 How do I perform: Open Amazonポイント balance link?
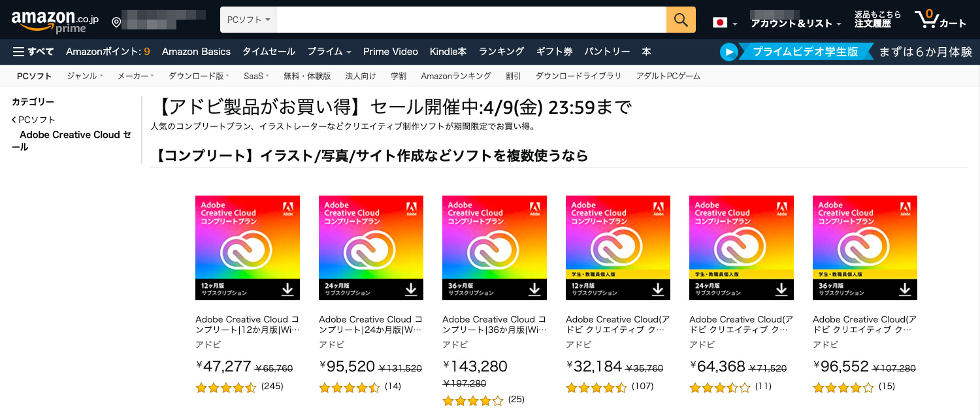click(x=108, y=52)
